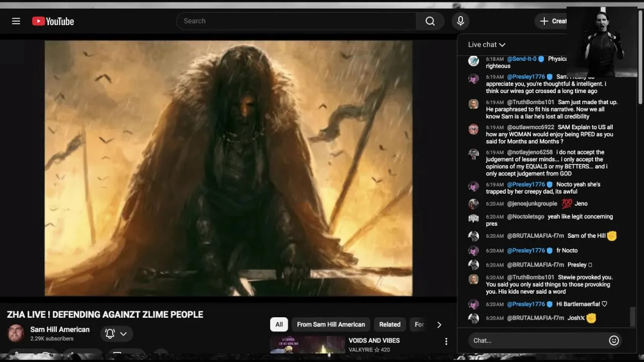
Task: Go to YouTube home via logo
Action: [x=53, y=21]
